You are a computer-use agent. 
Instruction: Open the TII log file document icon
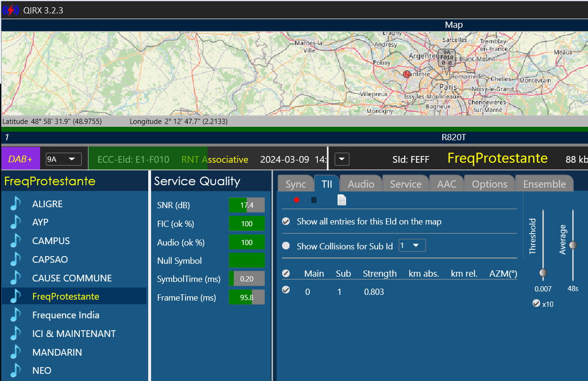[x=341, y=200]
